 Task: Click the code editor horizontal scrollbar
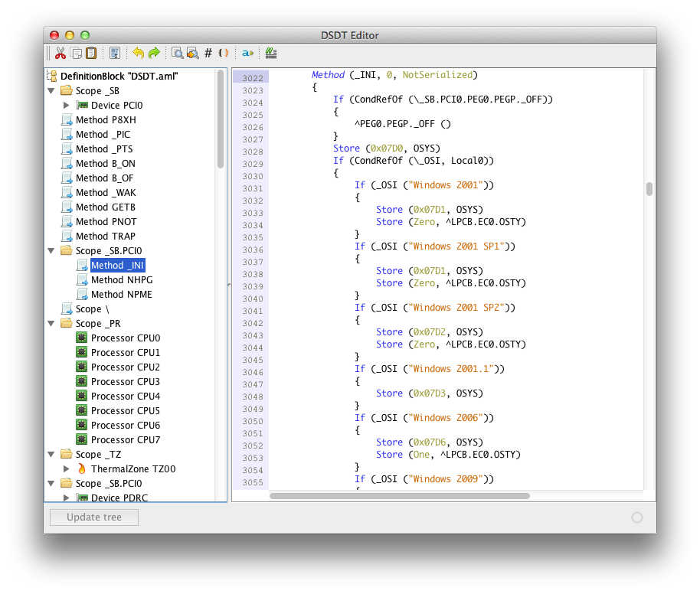(x=399, y=495)
